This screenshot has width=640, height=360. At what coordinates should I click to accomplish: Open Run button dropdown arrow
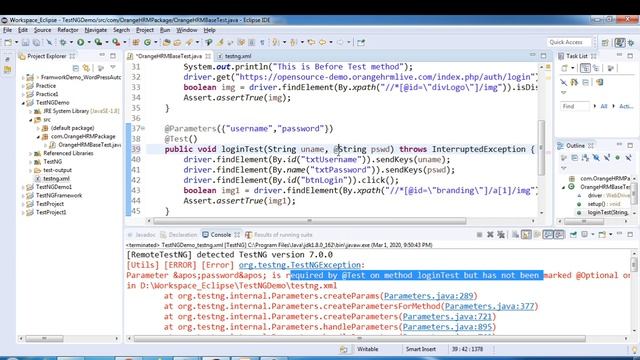[x=89, y=42]
